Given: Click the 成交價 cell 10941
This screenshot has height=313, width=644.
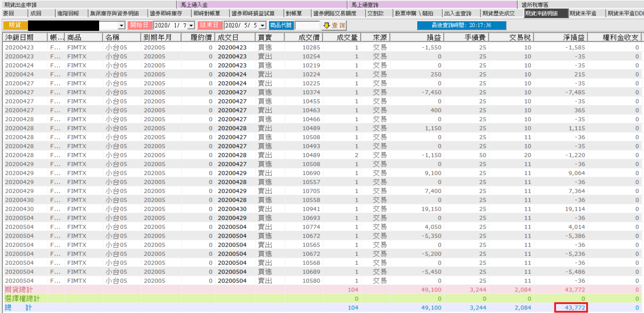Looking at the screenshot, I should [x=311, y=209].
